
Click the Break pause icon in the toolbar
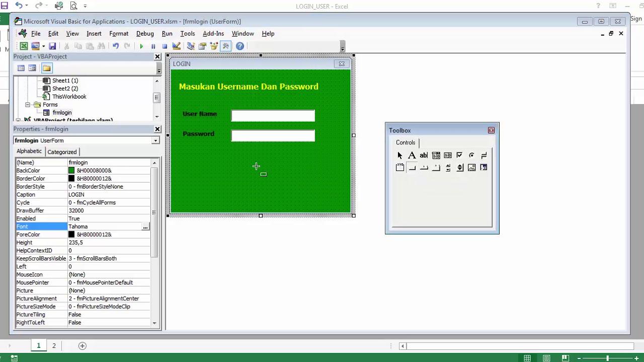[153, 46]
